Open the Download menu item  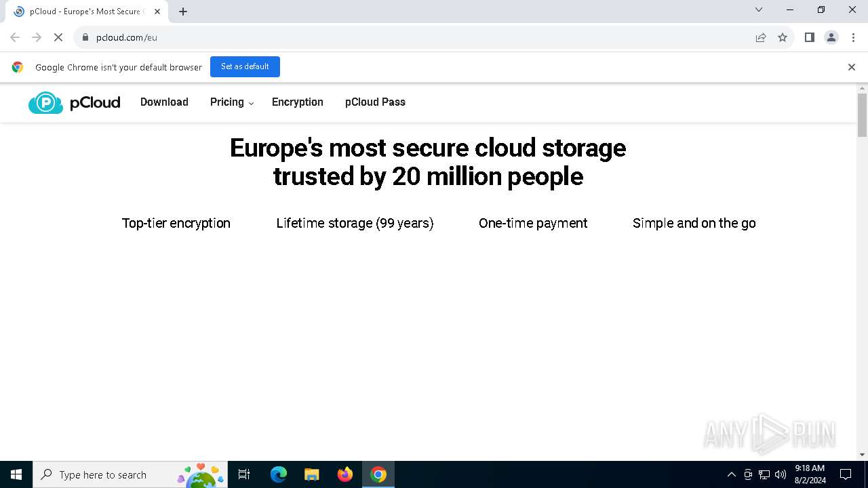(x=164, y=102)
